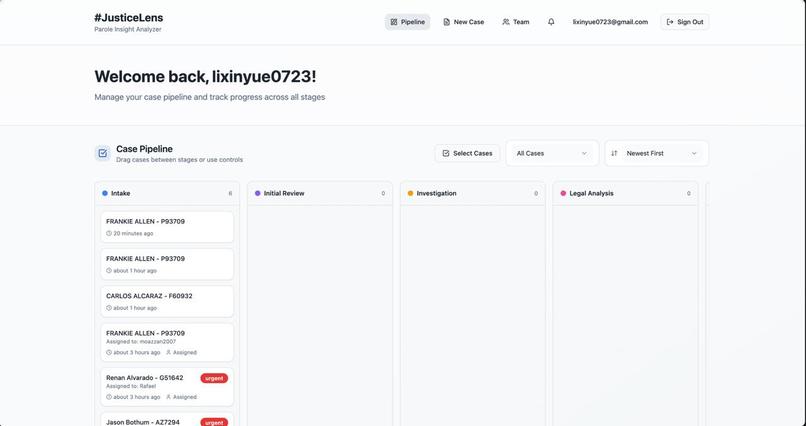Click the clock icon on CARLOS ALCARAZ card

pyautogui.click(x=108, y=308)
